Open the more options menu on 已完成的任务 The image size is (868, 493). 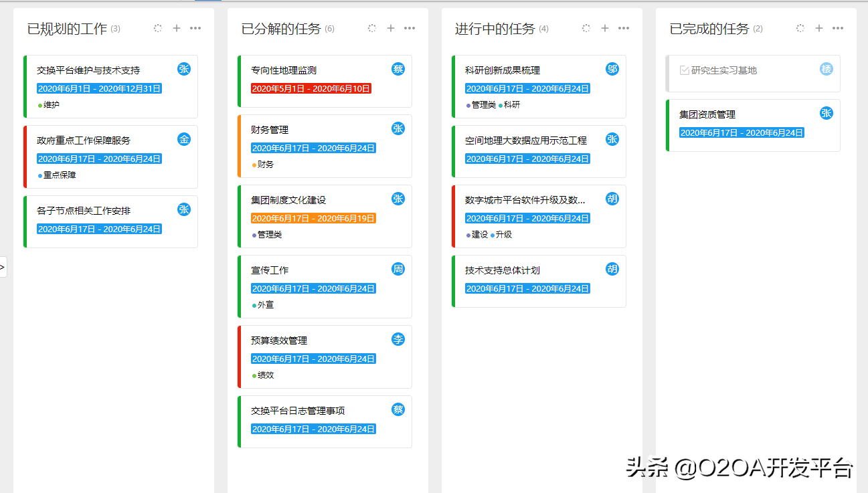(x=837, y=28)
